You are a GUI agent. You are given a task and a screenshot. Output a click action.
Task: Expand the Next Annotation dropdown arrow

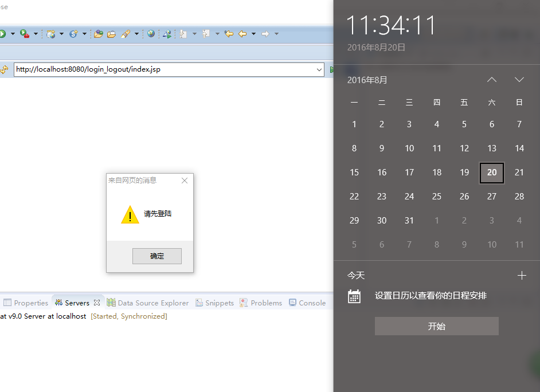(194, 34)
